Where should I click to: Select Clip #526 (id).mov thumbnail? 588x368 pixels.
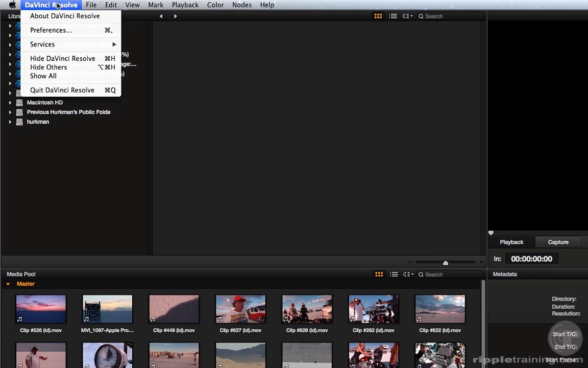point(41,309)
